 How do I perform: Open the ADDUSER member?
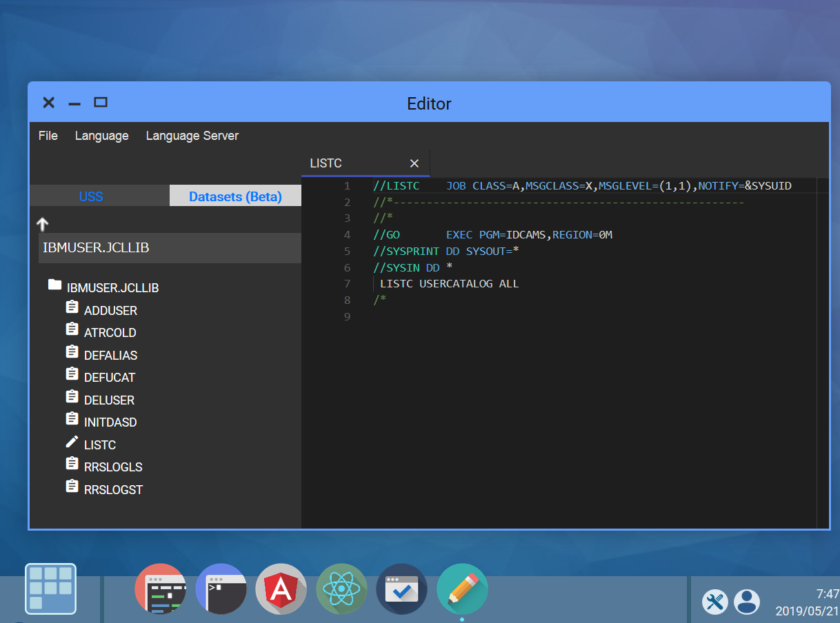point(110,311)
